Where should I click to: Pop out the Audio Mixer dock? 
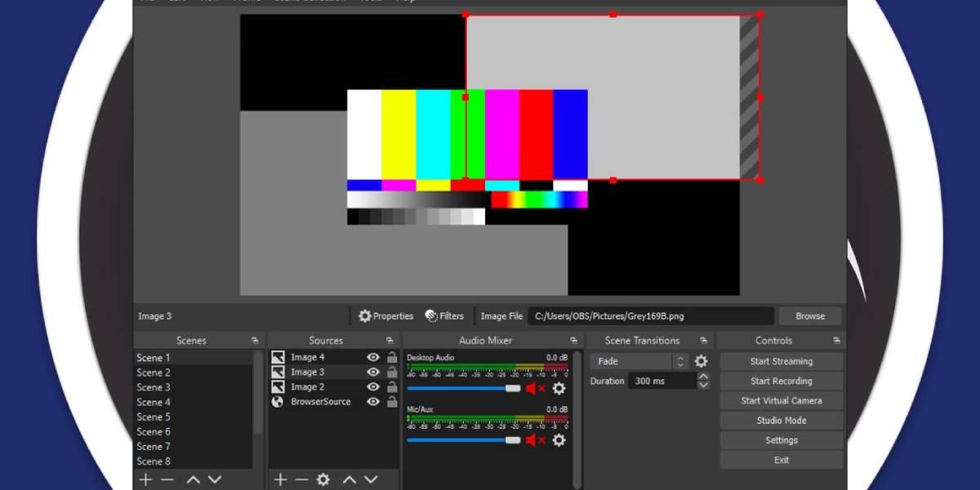click(576, 341)
